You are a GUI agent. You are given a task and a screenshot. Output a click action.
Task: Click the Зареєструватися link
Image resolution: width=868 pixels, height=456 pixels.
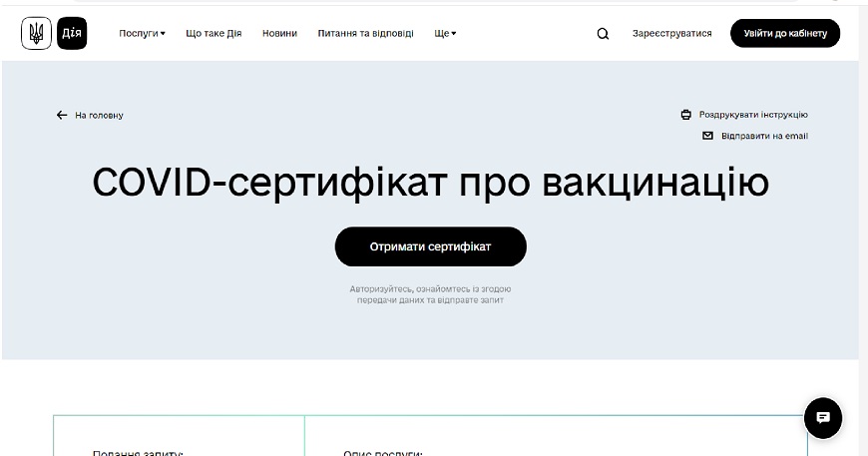tap(672, 33)
